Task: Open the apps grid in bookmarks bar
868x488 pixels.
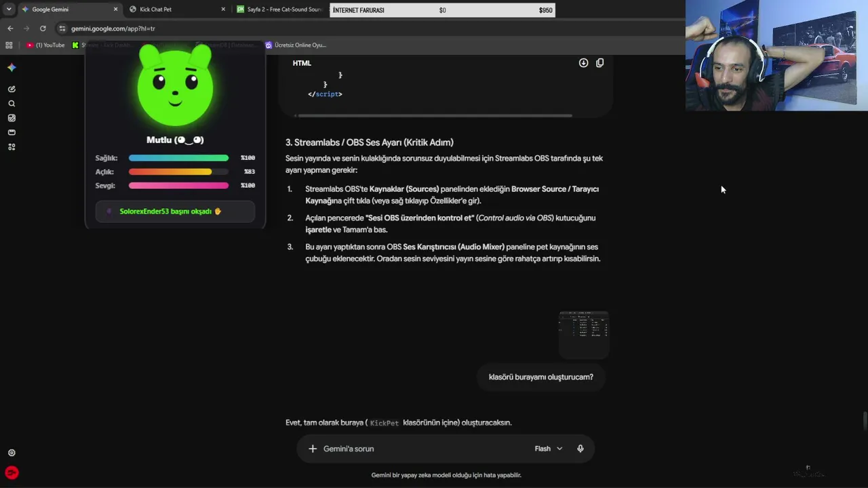Action: click(9, 45)
